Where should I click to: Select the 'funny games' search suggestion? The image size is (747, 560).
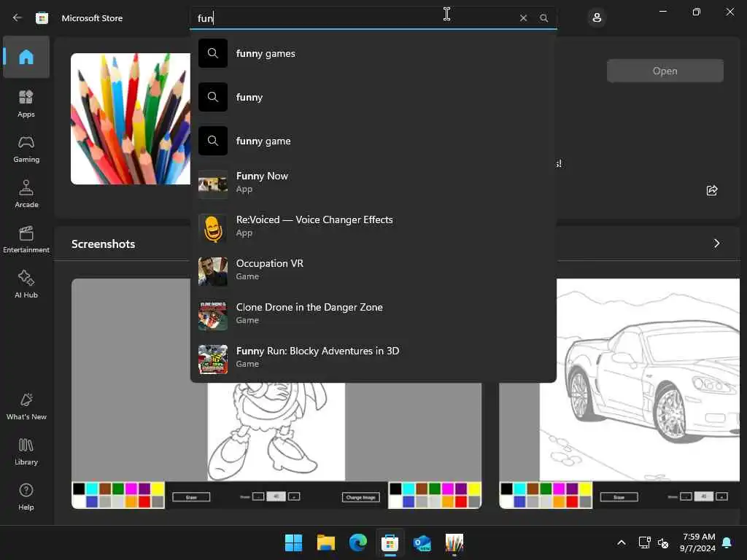point(373,53)
